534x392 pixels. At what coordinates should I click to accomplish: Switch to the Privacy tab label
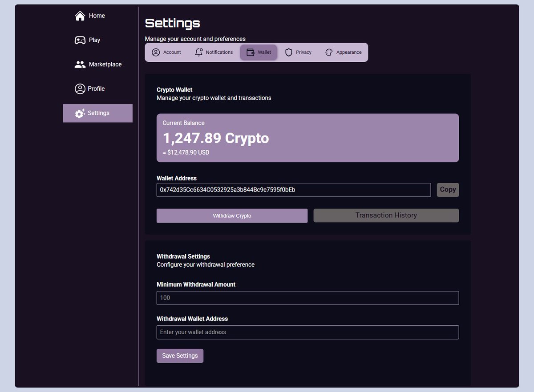pyautogui.click(x=304, y=52)
